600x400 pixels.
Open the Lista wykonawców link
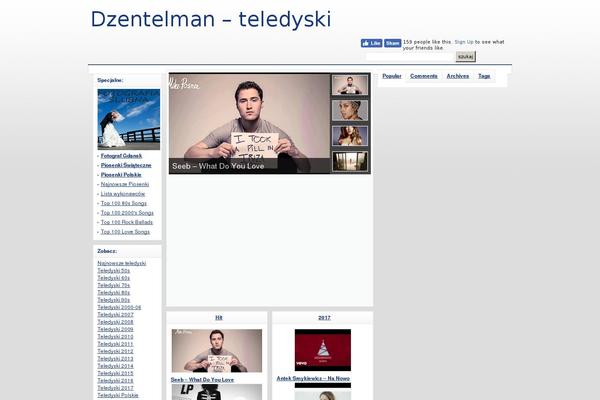[123, 194]
